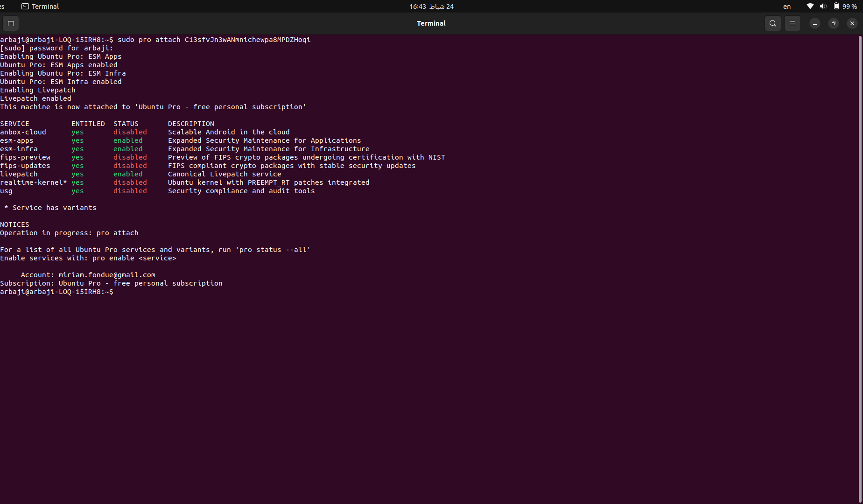Open the terminal hamburger menu

(x=792, y=23)
